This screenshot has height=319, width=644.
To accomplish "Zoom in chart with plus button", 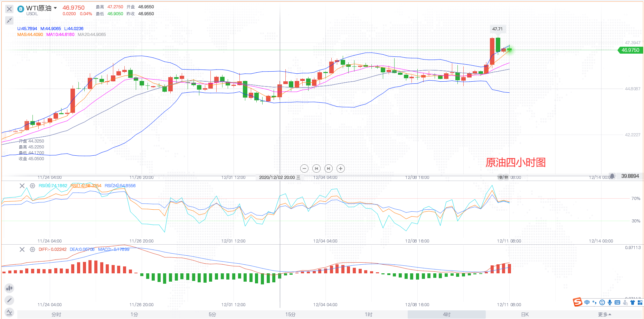I will 341,168.
